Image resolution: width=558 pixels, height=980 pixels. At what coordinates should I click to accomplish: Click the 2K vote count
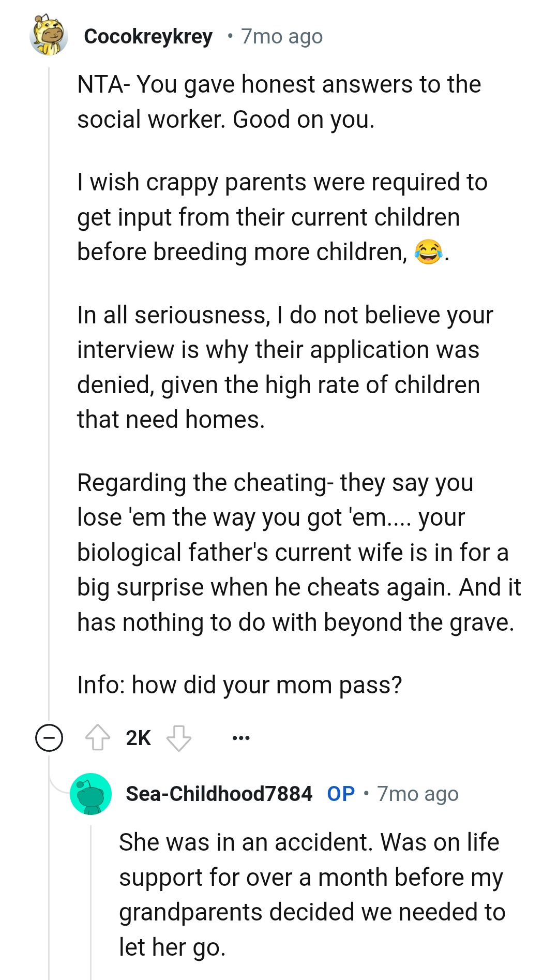tap(138, 738)
